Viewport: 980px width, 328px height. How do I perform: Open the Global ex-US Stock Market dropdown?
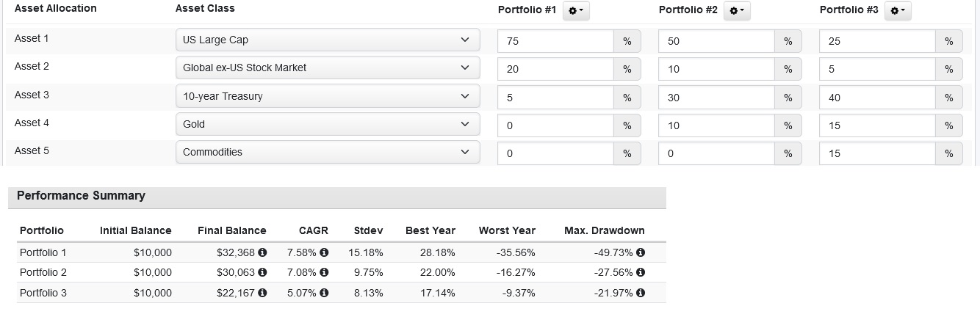point(327,68)
